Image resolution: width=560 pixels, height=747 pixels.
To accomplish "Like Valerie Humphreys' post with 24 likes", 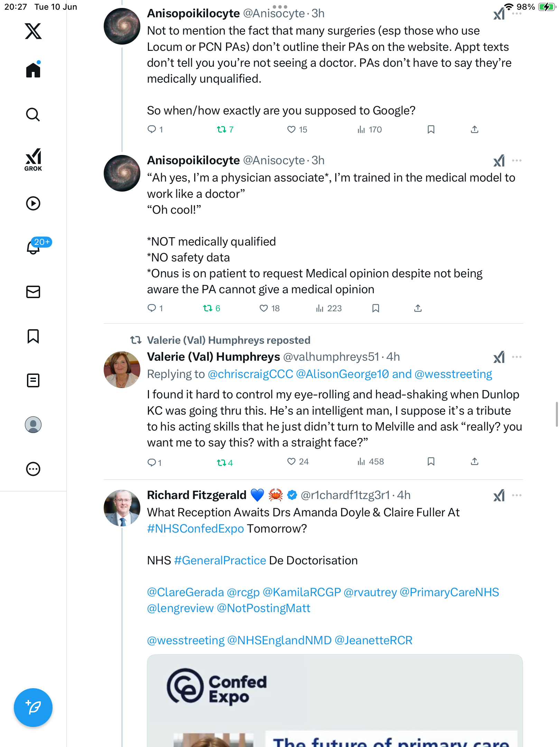I will click(x=291, y=461).
